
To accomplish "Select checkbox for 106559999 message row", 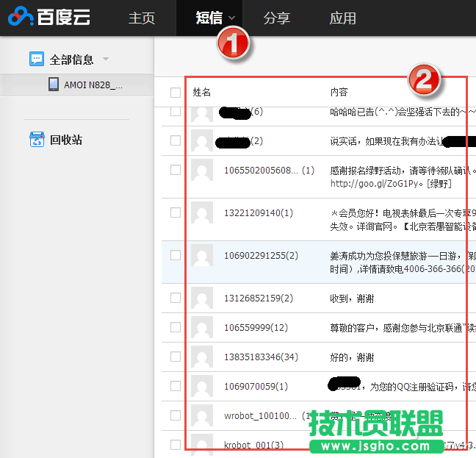I will (x=175, y=327).
